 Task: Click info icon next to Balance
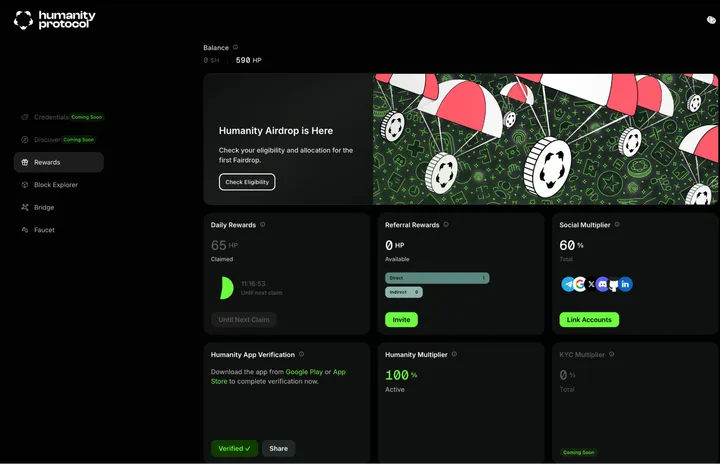pyautogui.click(x=236, y=47)
